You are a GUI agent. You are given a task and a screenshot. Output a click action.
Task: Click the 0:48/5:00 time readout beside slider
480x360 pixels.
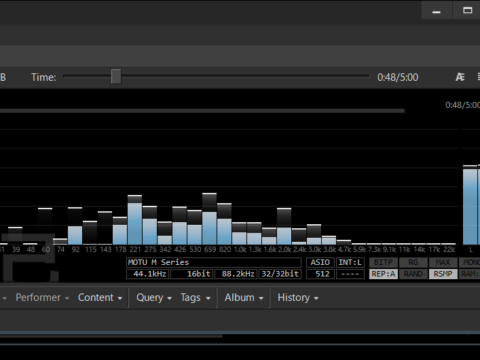(398, 77)
